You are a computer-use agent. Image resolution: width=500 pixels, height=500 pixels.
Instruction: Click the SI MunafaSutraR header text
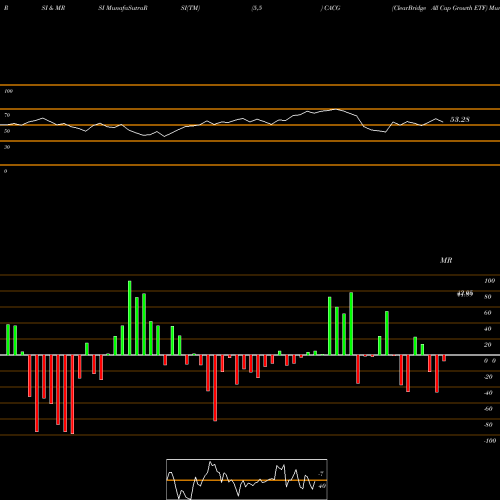pos(123,8)
